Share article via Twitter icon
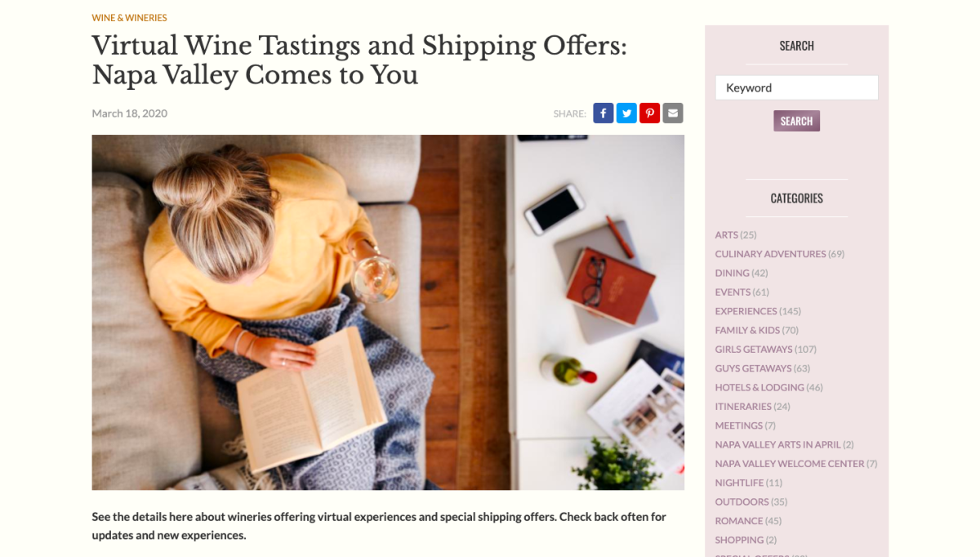Screen dimensions: 980x557 coord(626,114)
